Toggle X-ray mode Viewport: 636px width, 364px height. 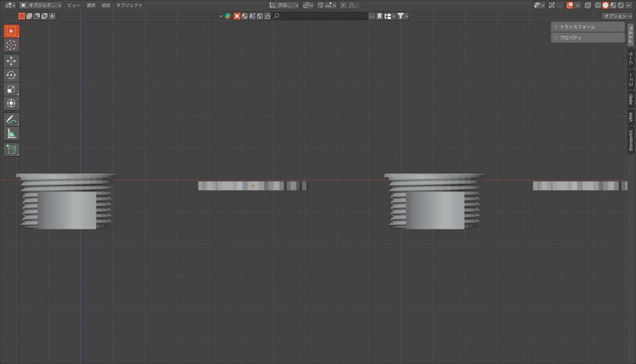pos(588,5)
